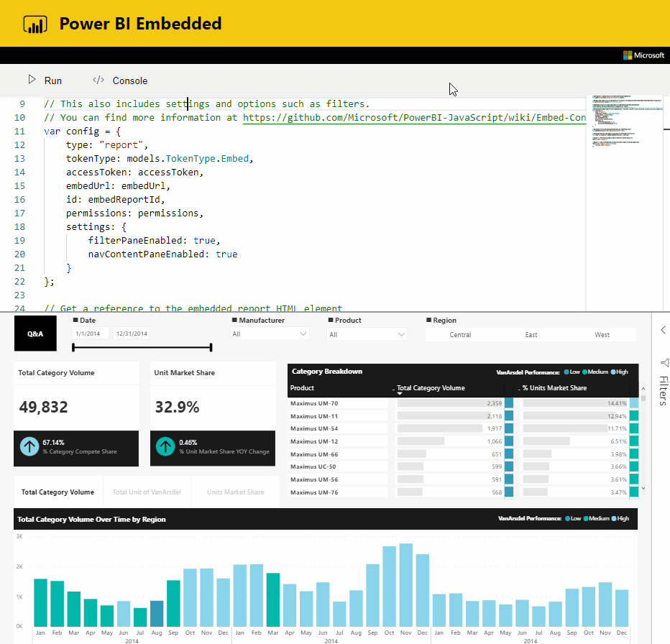This screenshot has width=670, height=644.
Task: Click the table scrollbar down arrow
Action: 643,489
